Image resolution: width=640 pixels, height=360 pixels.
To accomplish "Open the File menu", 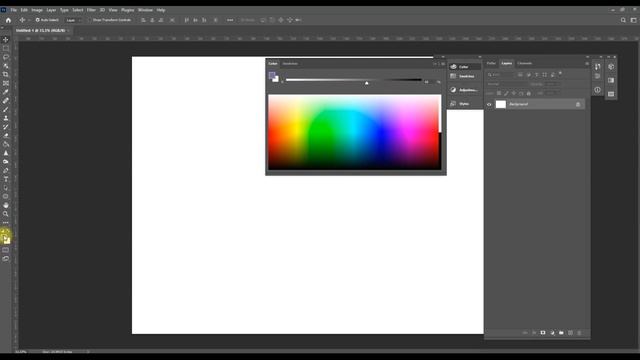I will (x=13, y=10).
